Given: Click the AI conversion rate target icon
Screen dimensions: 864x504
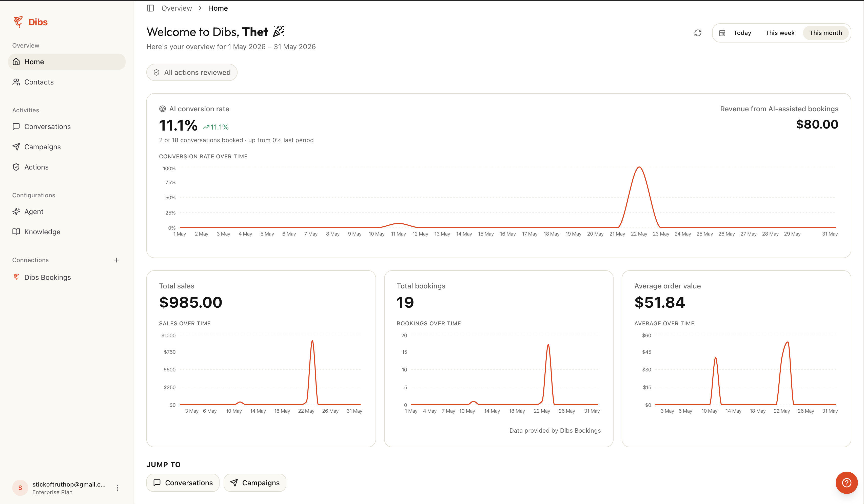Looking at the screenshot, I should (163, 109).
